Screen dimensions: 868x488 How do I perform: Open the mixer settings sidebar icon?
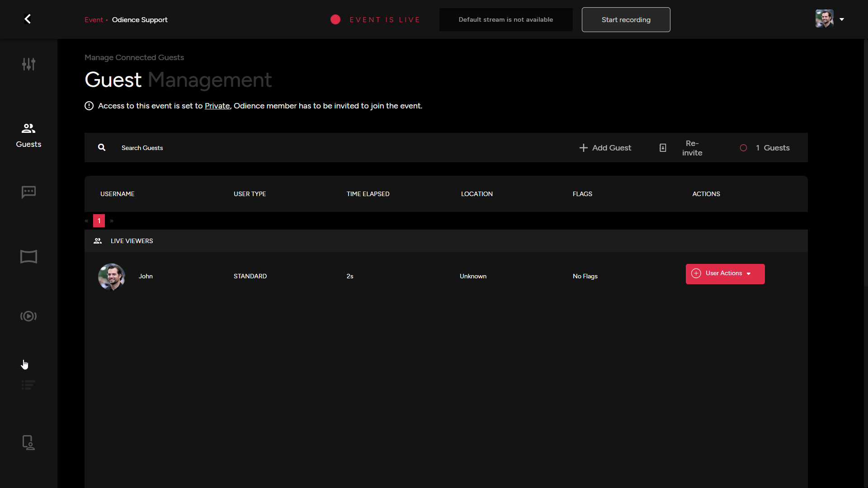point(28,64)
